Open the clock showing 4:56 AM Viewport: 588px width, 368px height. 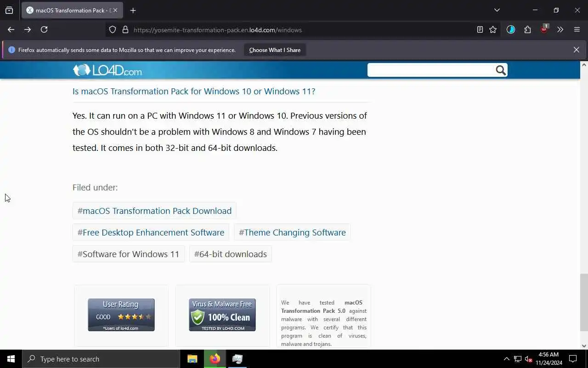tap(548, 359)
